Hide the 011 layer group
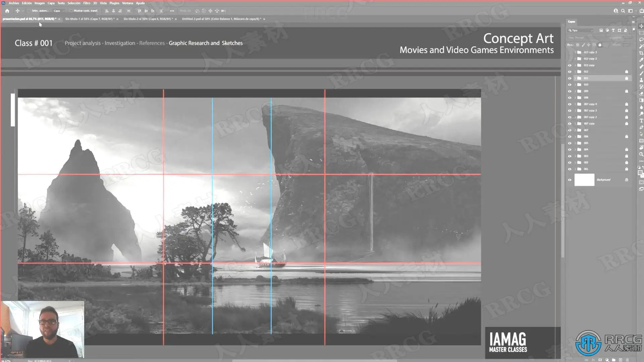 point(570,78)
